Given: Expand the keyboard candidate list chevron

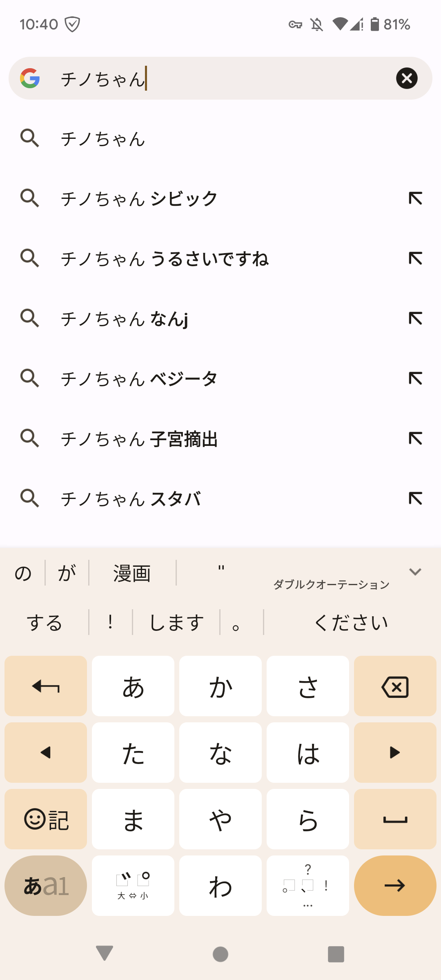Looking at the screenshot, I should (415, 572).
